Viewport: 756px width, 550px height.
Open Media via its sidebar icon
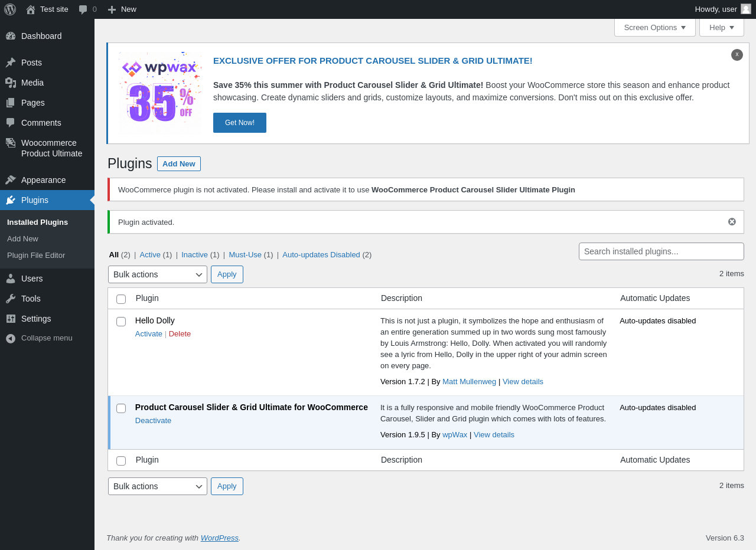tap(11, 83)
